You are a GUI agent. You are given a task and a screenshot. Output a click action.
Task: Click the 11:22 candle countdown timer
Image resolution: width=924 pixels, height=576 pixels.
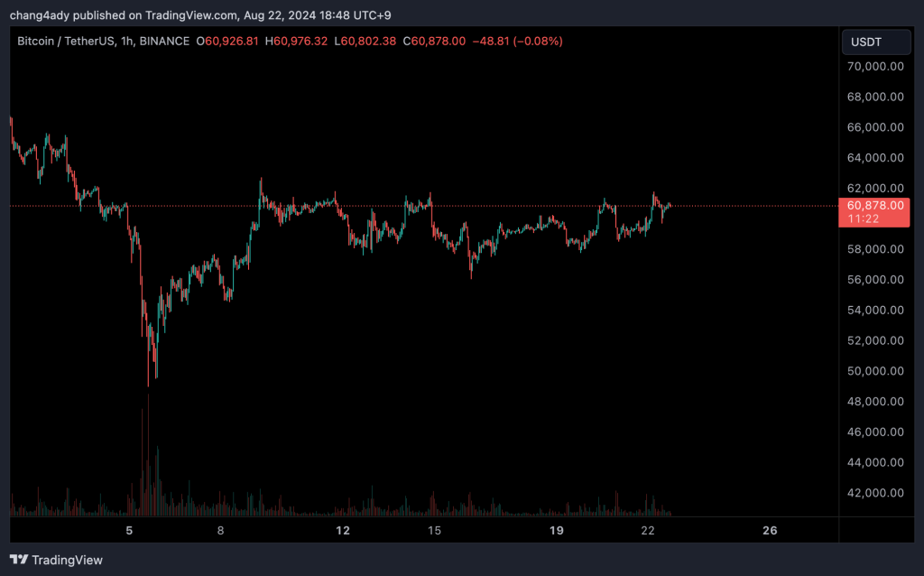(862, 219)
